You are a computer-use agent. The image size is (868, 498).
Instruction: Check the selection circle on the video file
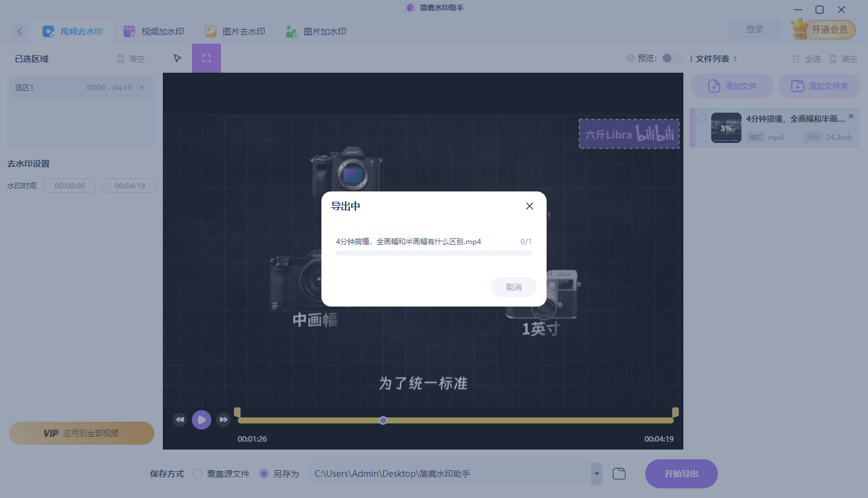pyautogui.click(x=701, y=119)
